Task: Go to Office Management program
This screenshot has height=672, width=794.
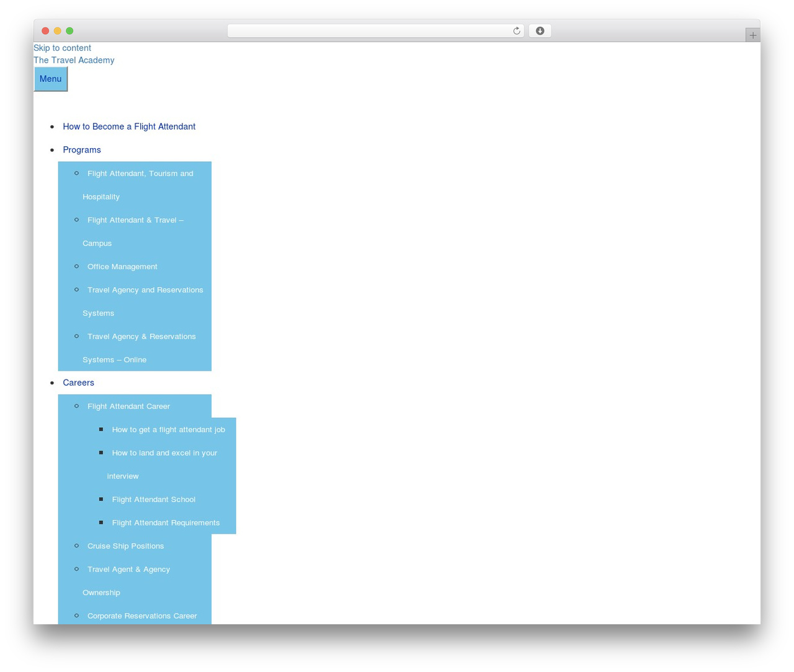Action: coord(122,267)
